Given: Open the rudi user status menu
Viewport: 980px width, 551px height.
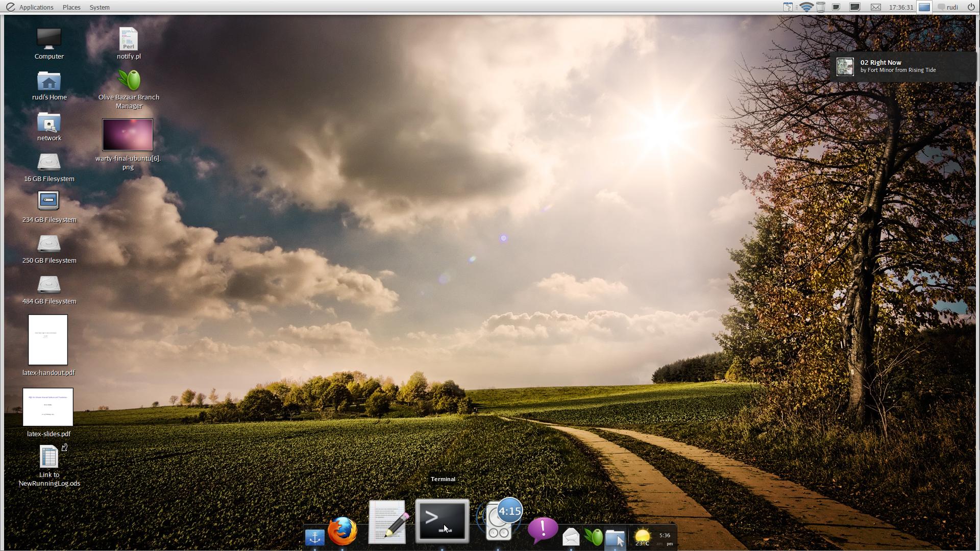Looking at the screenshot, I should click(948, 7).
